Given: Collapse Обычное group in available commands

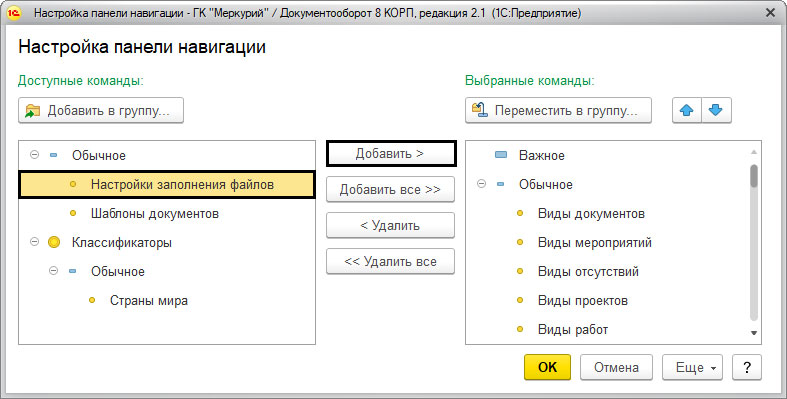Looking at the screenshot, I should (x=34, y=155).
